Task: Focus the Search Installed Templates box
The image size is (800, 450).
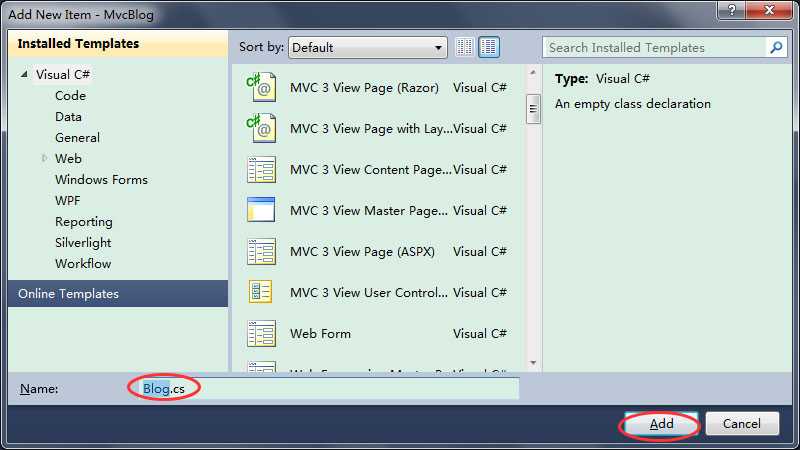Action: 654,47
